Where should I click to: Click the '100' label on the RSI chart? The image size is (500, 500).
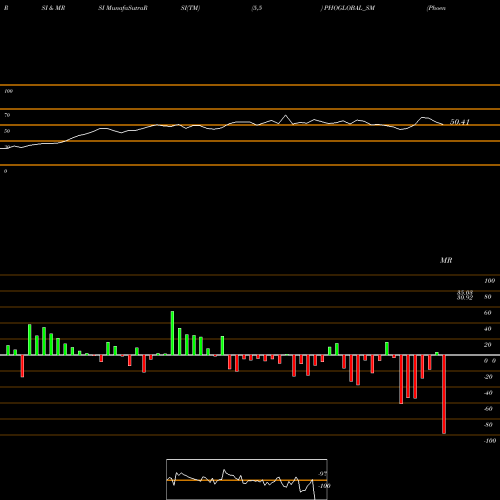8,91
